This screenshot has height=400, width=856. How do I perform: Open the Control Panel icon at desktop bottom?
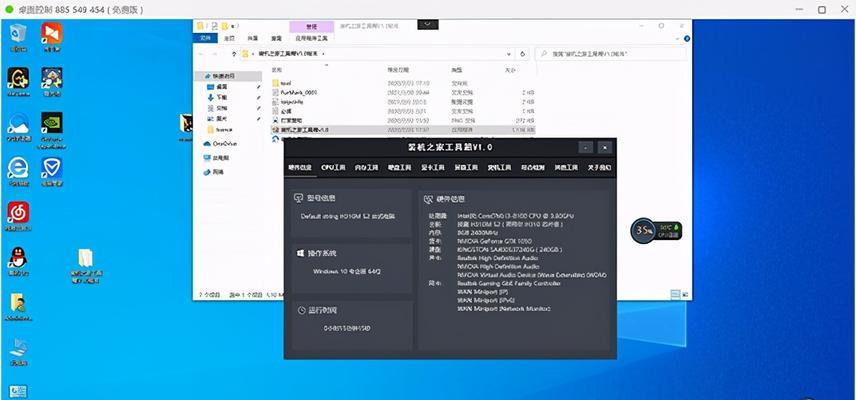pyautogui.click(x=18, y=391)
